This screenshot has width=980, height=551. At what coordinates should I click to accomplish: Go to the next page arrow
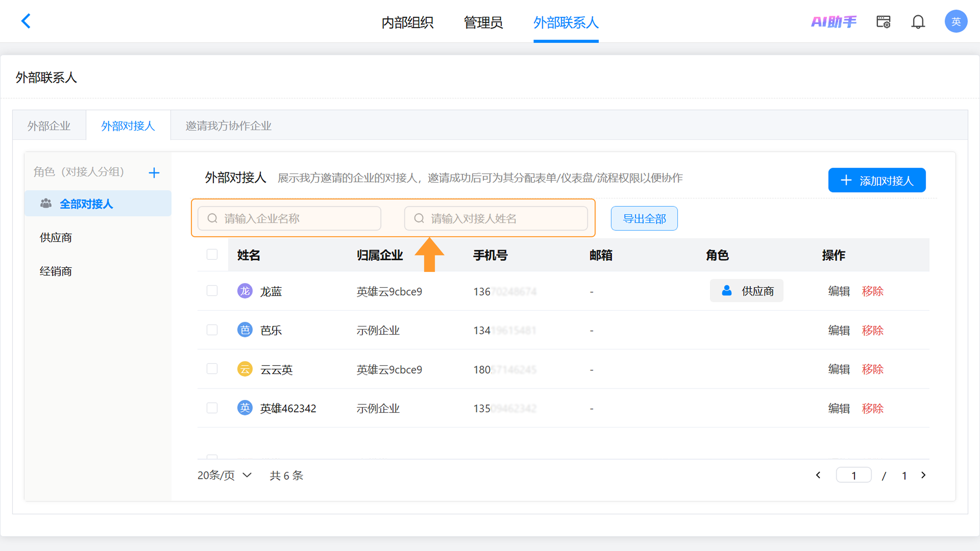coord(923,475)
